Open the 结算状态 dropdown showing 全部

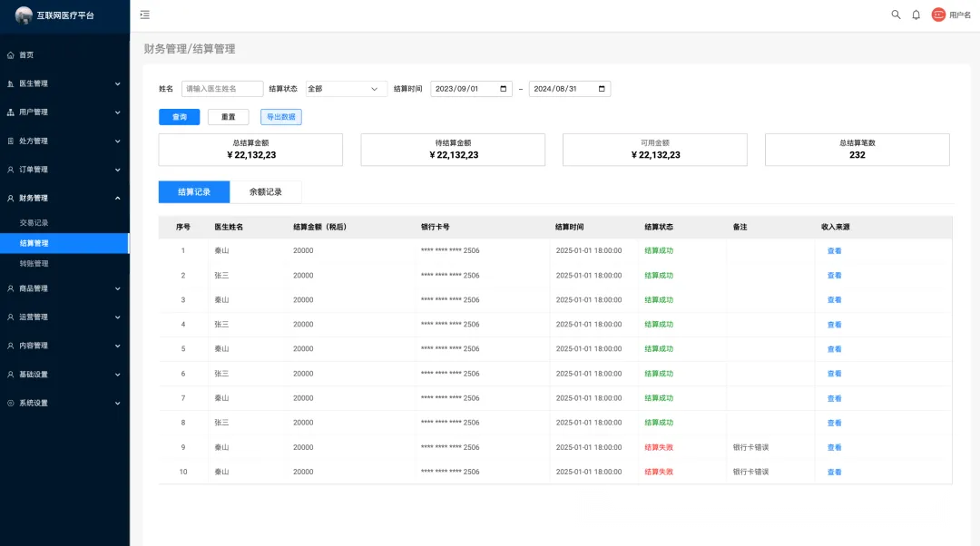coord(346,89)
